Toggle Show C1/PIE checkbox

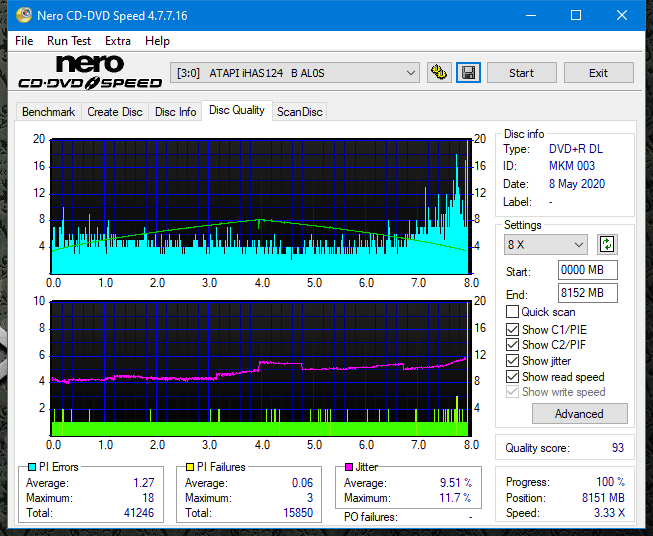tap(512, 329)
